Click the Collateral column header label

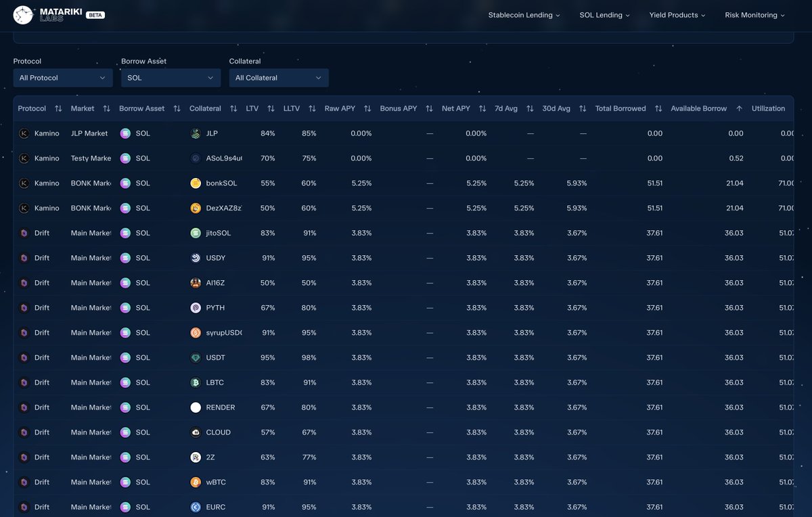(205, 108)
